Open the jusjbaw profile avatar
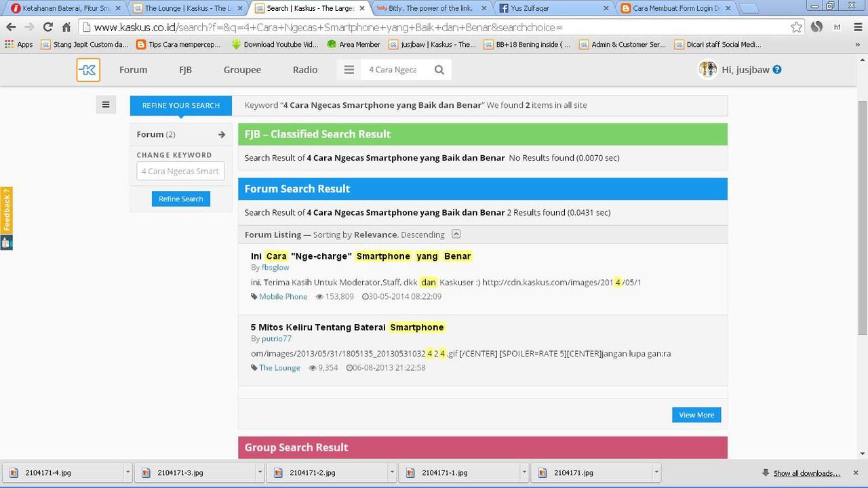 [x=707, y=70]
